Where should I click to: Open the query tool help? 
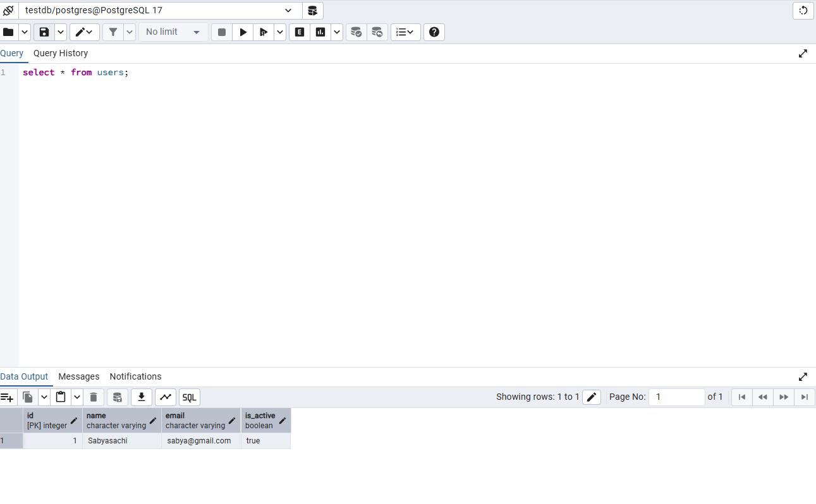(x=434, y=32)
